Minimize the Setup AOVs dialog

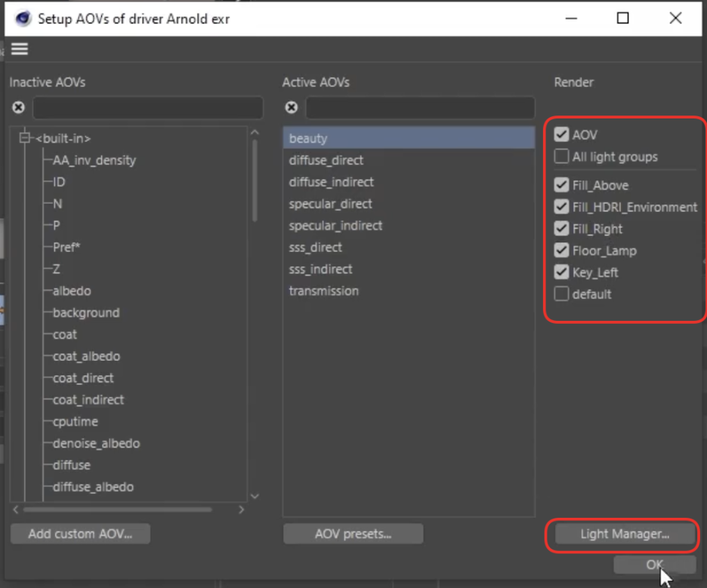point(571,18)
